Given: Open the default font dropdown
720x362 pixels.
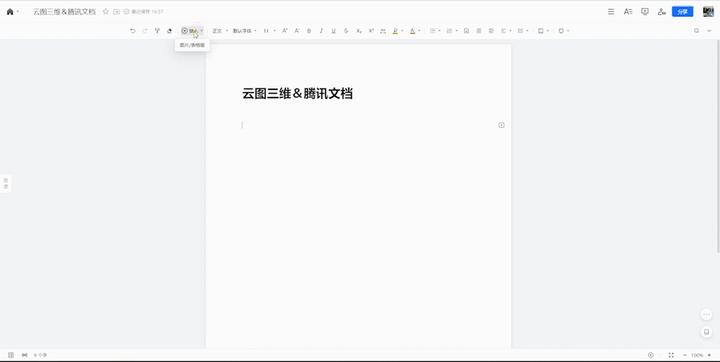Looking at the screenshot, I should pos(244,31).
